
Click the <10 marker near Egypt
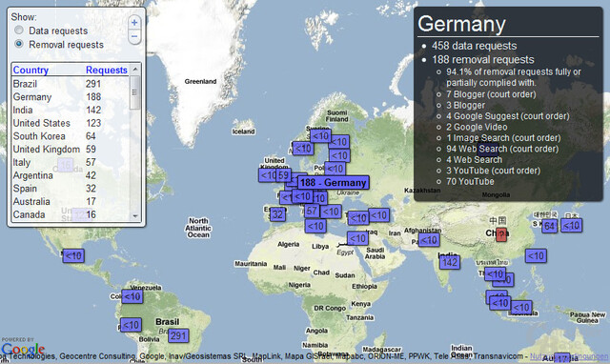tap(357, 238)
